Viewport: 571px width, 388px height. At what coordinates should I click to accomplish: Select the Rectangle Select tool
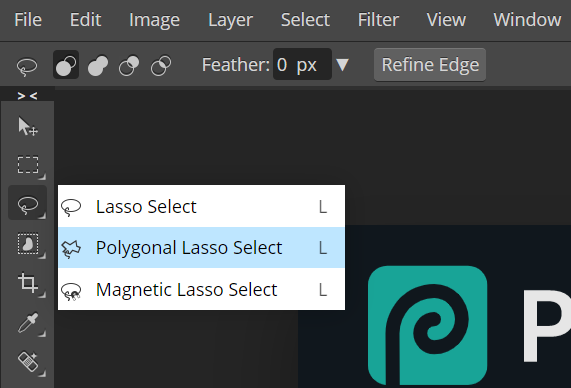[28, 165]
